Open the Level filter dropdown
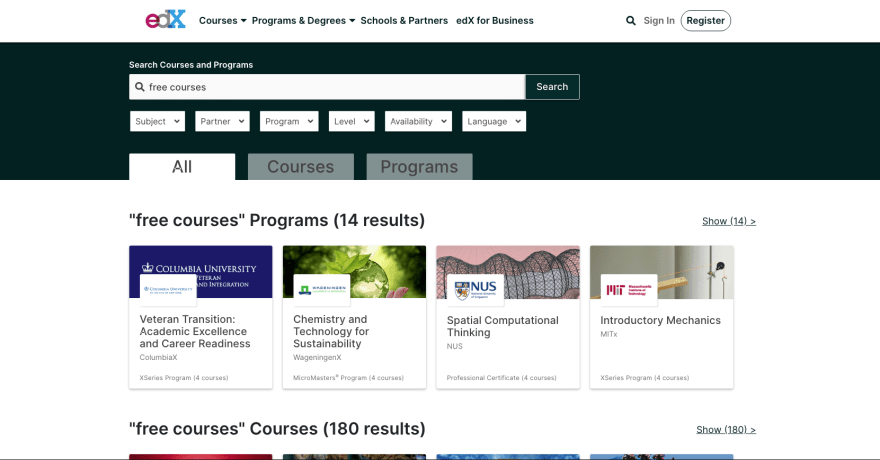The width and height of the screenshot is (880, 460). click(351, 121)
